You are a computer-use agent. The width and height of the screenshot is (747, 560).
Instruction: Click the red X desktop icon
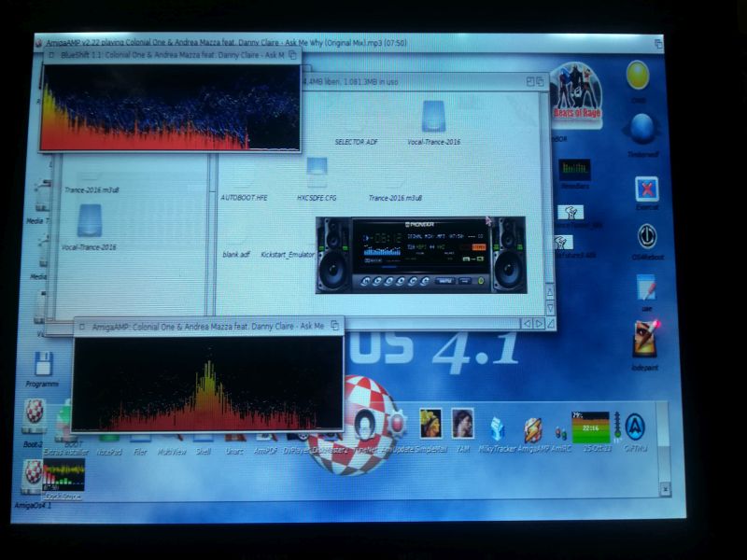pyautogui.click(x=647, y=189)
